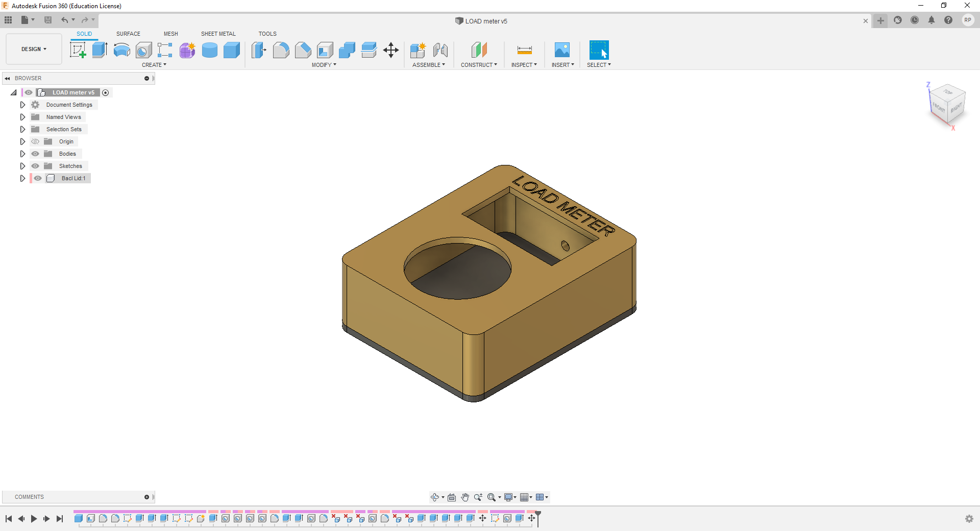980x531 pixels.
Task: Open the RP user profile menu
Action: point(968,20)
